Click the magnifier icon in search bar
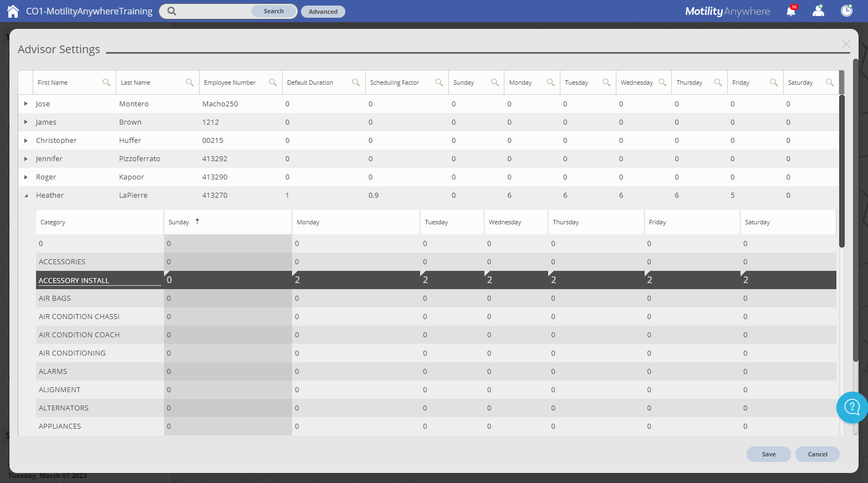The image size is (868, 483). [x=172, y=11]
